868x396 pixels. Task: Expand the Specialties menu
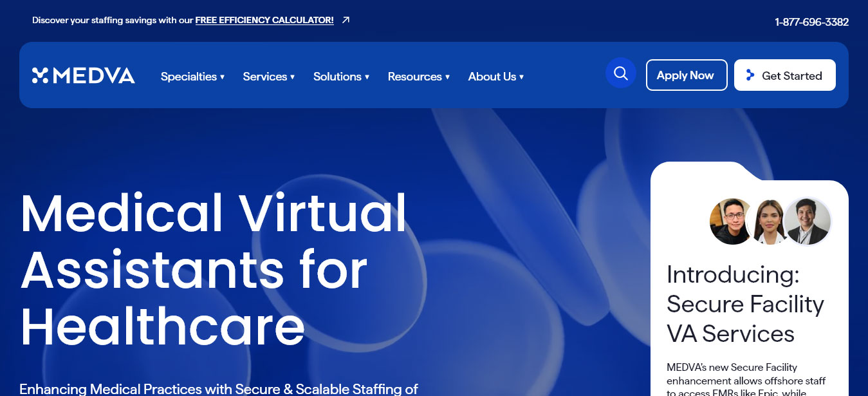coord(193,77)
